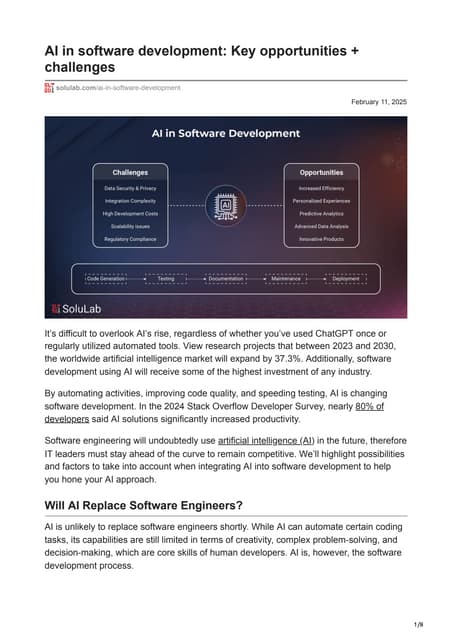This screenshot has width=452, height=640.
Task: Click the 'Will AI Replace Software Engineers?' heading
Action: click(143, 505)
